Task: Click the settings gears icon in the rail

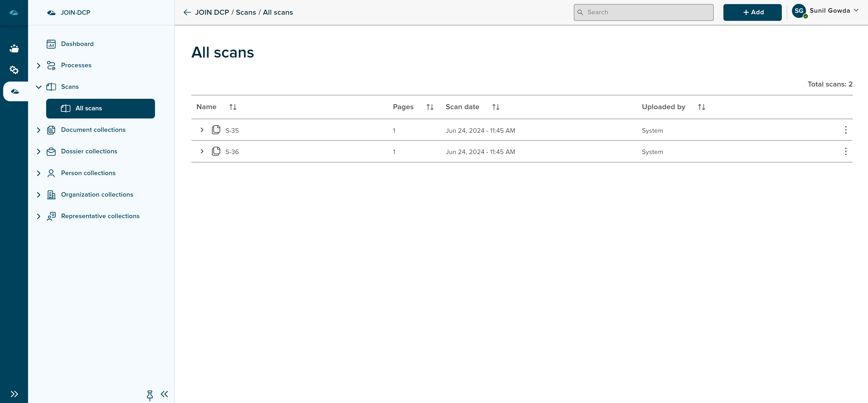Action: (x=14, y=70)
